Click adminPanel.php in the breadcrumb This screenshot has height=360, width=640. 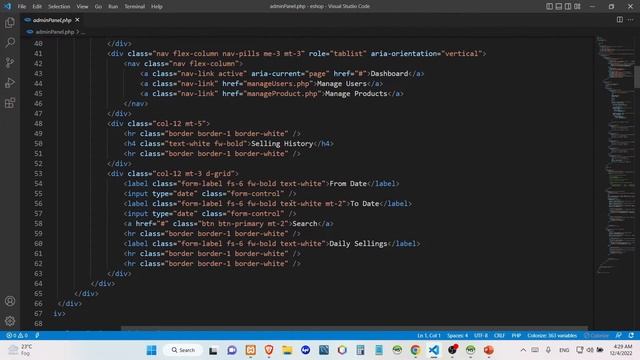point(54,32)
